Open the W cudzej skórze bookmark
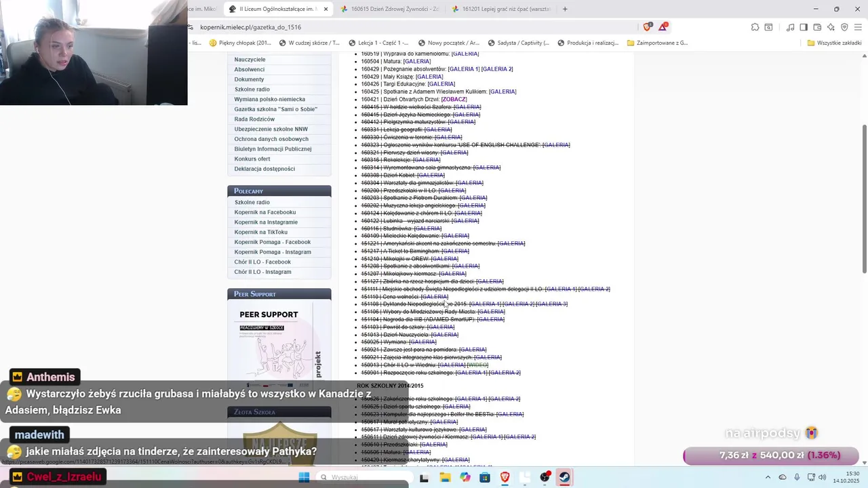Screen dimensions: 868x488 click(309, 43)
